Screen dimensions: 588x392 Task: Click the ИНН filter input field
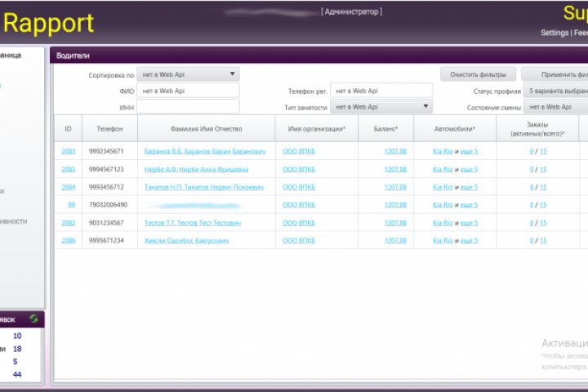pos(188,107)
